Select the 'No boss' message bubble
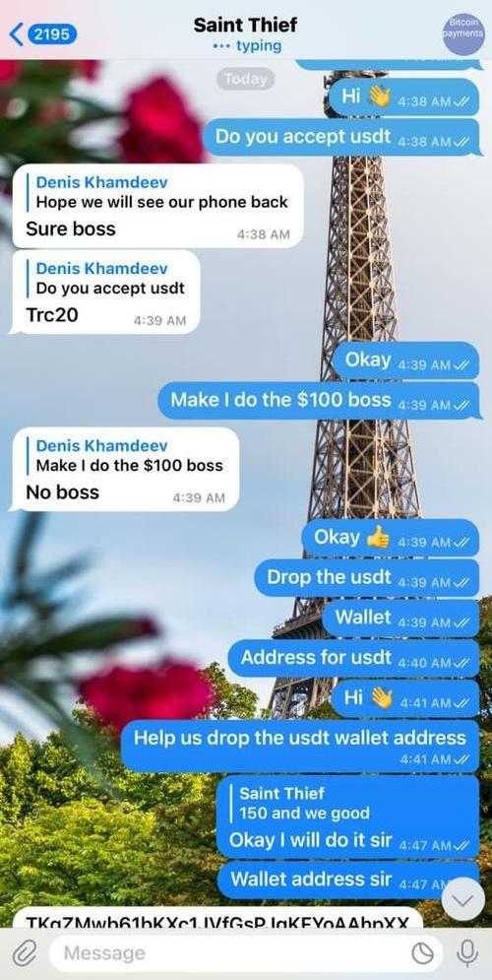 [125, 470]
